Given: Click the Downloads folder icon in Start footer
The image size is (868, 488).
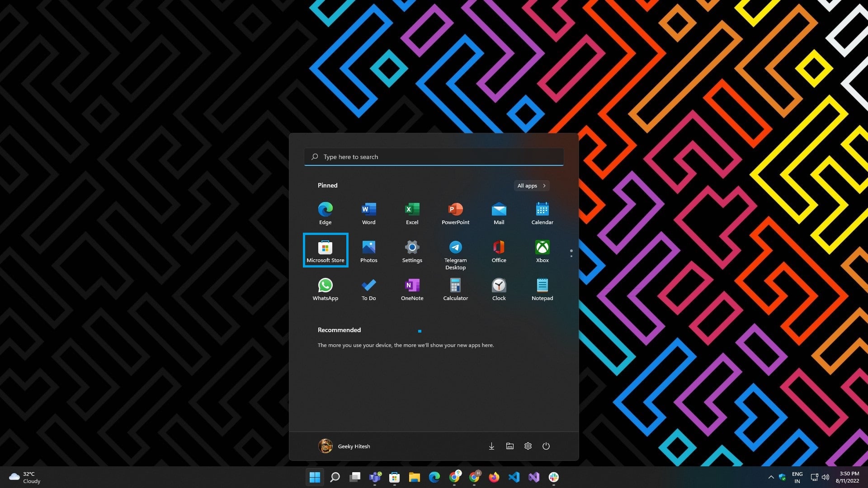Looking at the screenshot, I should tap(491, 446).
